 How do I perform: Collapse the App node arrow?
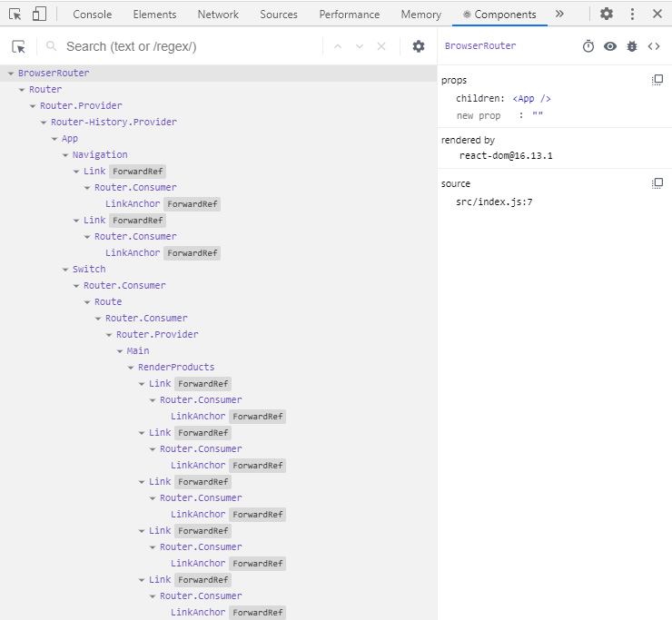54,139
